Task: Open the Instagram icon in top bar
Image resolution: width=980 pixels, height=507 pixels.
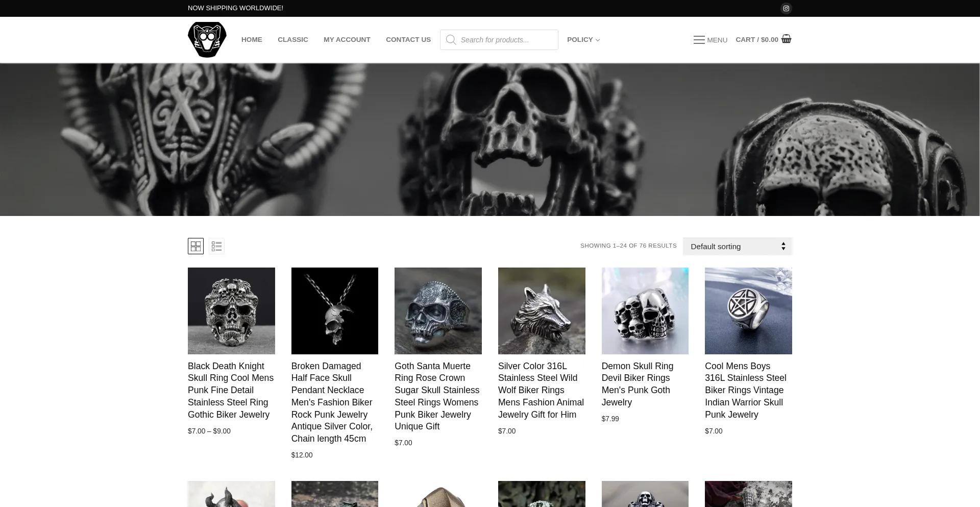Action: (x=786, y=8)
